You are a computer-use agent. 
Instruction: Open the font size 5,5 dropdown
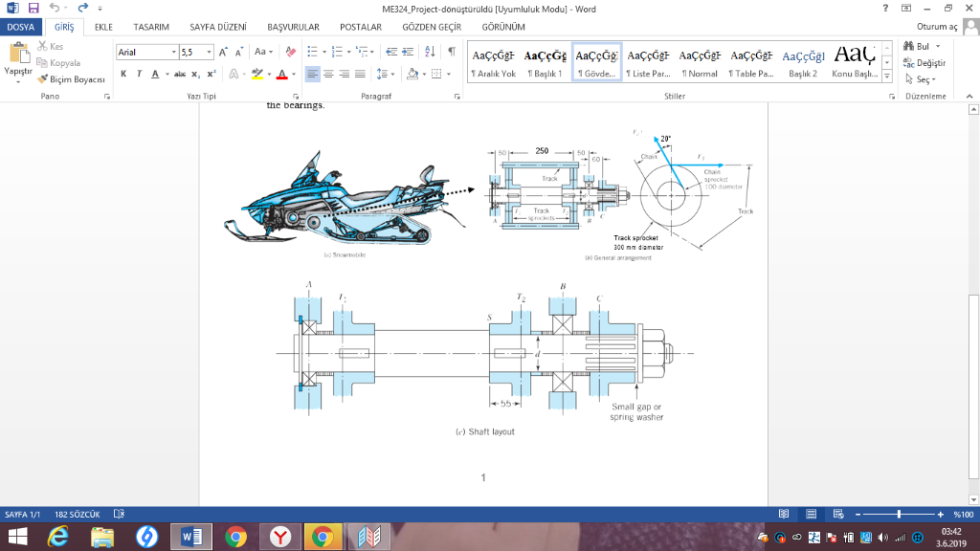209,53
